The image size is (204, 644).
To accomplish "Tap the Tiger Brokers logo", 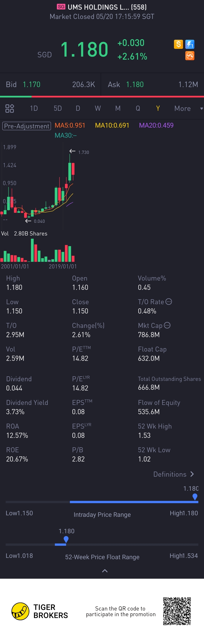I will pos(20,611).
